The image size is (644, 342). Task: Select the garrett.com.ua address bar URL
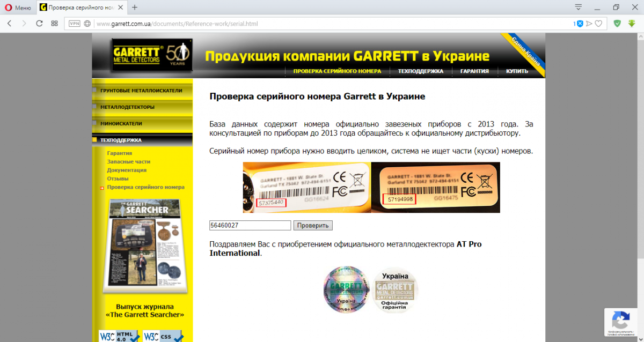[177, 24]
